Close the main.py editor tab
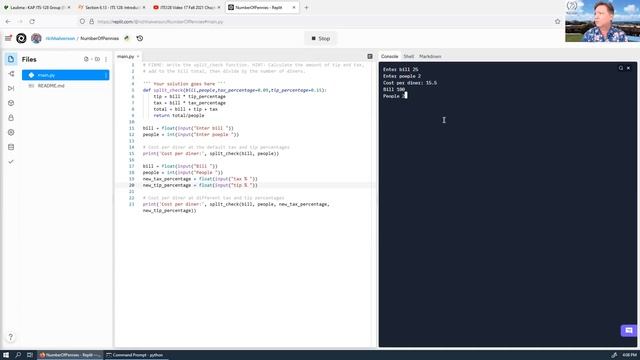This screenshot has width=640, height=360. pos(138,56)
